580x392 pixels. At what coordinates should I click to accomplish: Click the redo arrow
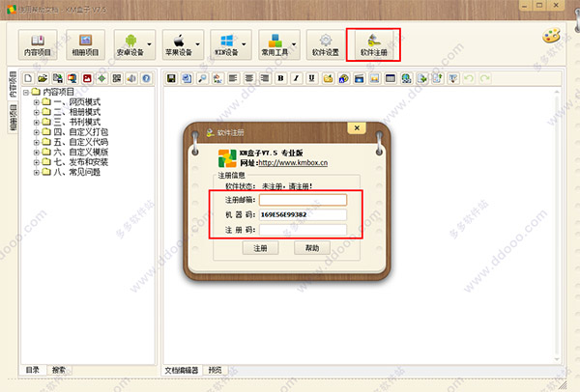(484, 78)
